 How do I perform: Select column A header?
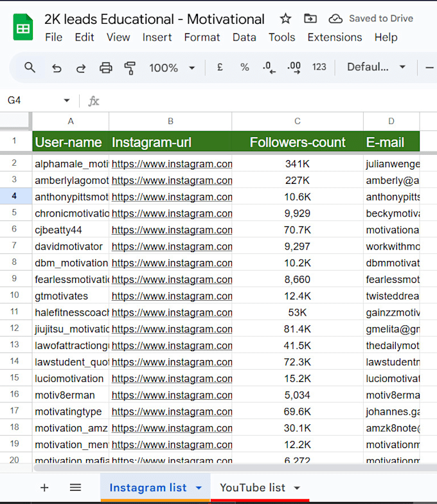point(71,121)
